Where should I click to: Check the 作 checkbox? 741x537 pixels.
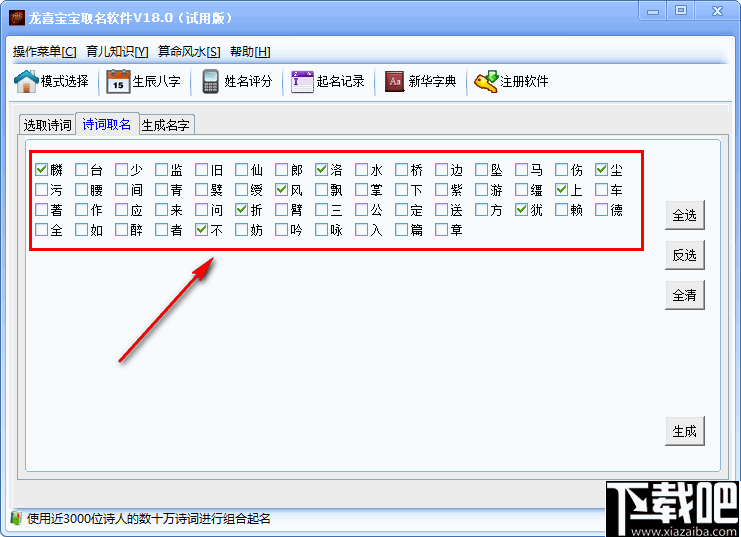click(82, 209)
